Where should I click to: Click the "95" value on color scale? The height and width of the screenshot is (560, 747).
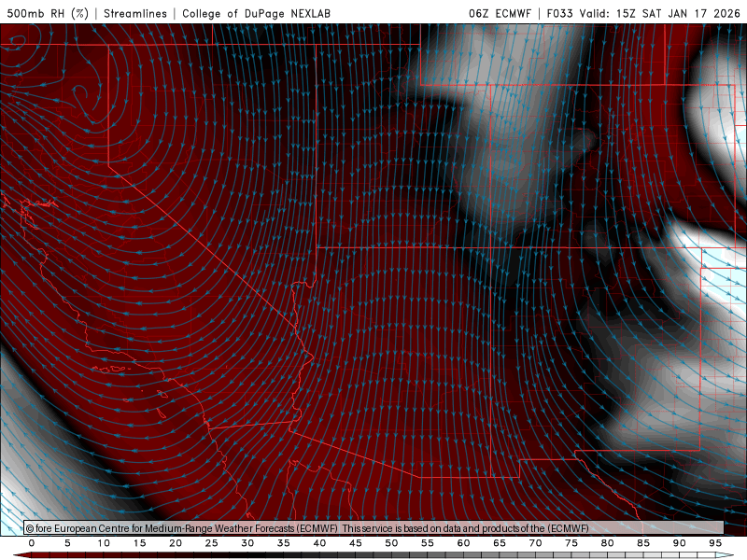[715, 543]
